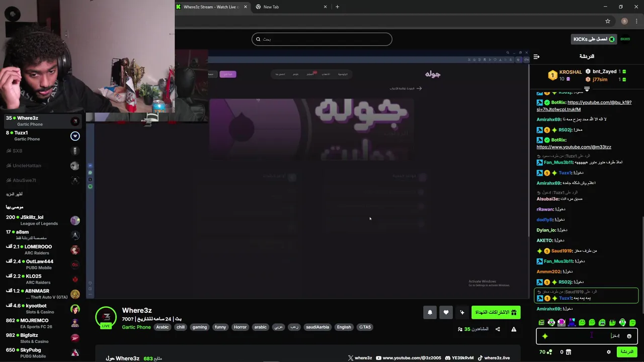Click the Where3z LIVE channel avatar
The height and width of the screenshot is (362, 644).
pyautogui.click(x=106, y=317)
